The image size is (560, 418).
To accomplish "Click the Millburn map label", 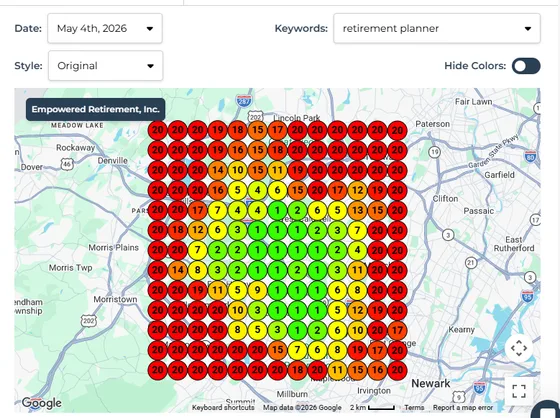I will point(292,394).
